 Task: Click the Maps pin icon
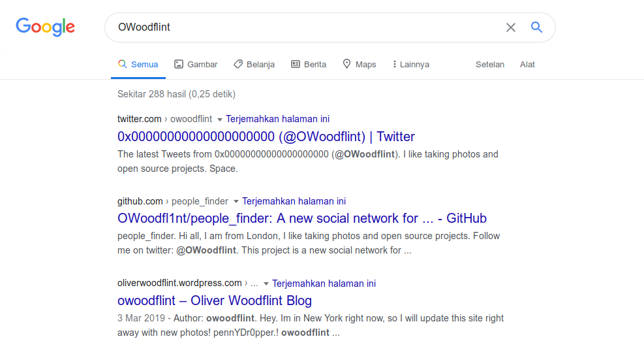click(346, 64)
